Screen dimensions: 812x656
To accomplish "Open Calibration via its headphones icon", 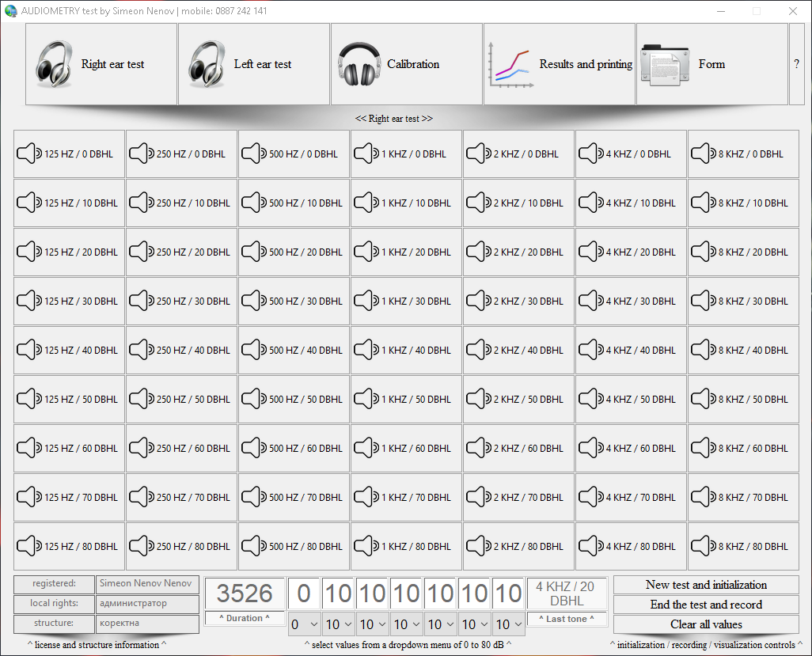I will 359,64.
